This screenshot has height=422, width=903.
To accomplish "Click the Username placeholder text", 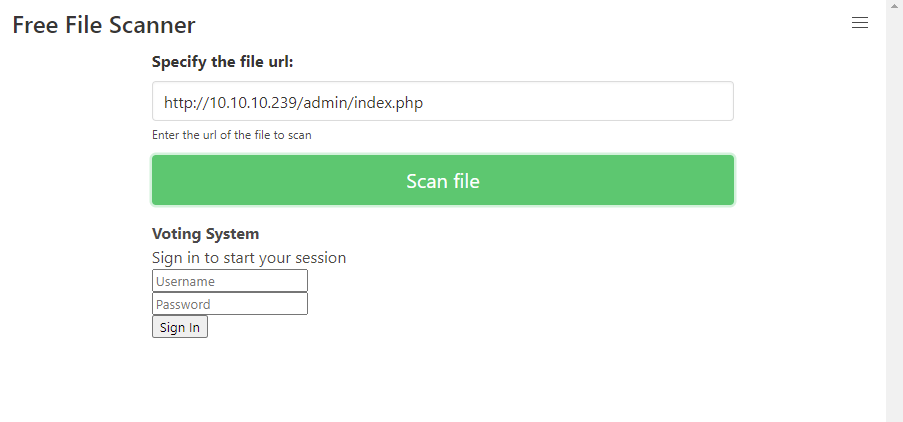I will tap(186, 281).
